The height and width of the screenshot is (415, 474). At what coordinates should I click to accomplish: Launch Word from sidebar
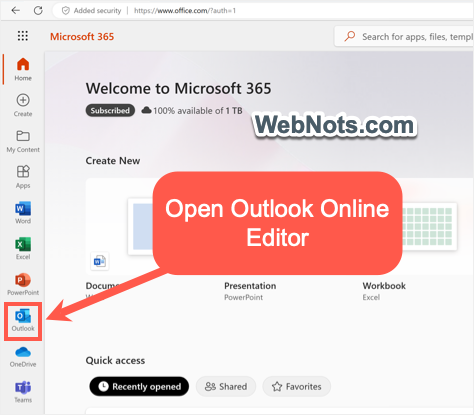click(x=23, y=213)
